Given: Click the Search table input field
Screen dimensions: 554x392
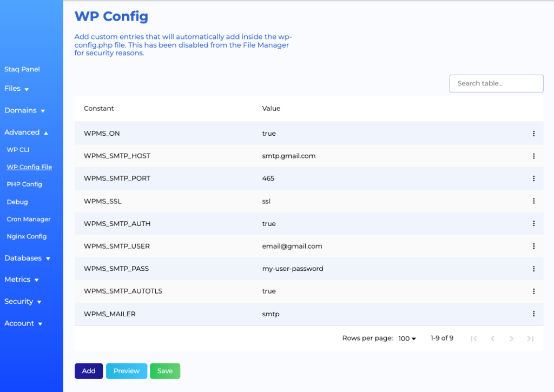Looking at the screenshot, I should tap(496, 83).
